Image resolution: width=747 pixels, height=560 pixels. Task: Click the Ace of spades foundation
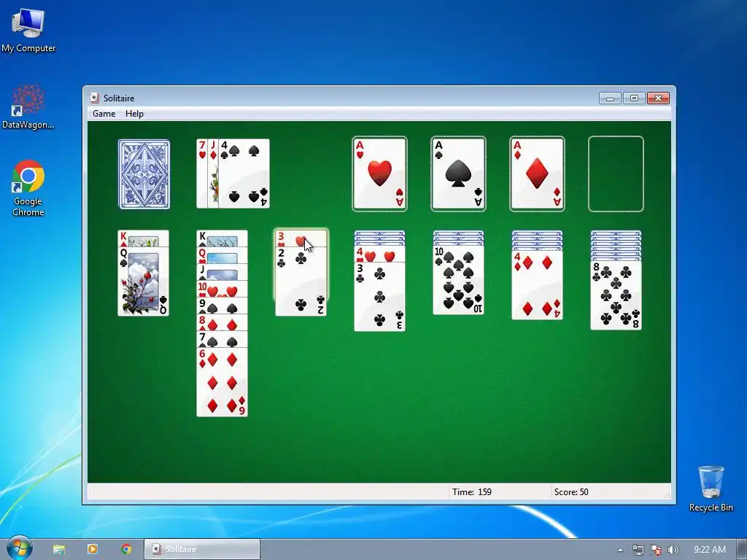458,174
